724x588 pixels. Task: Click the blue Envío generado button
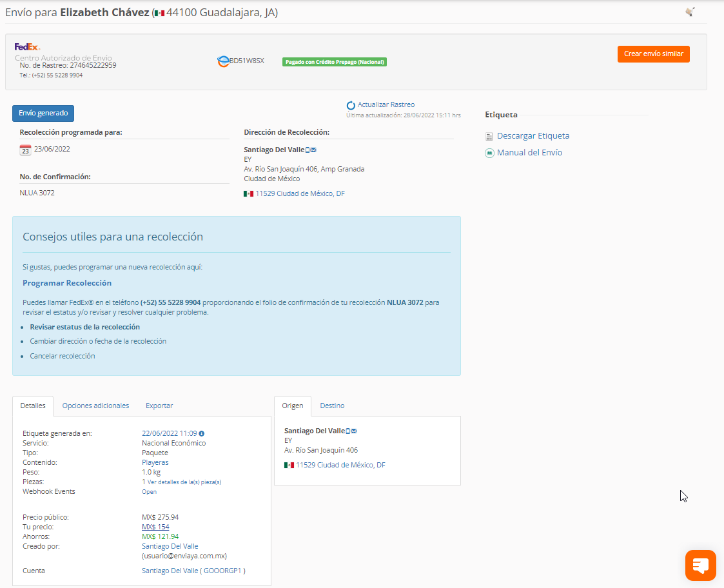pyautogui.click(x=43, y=113)
